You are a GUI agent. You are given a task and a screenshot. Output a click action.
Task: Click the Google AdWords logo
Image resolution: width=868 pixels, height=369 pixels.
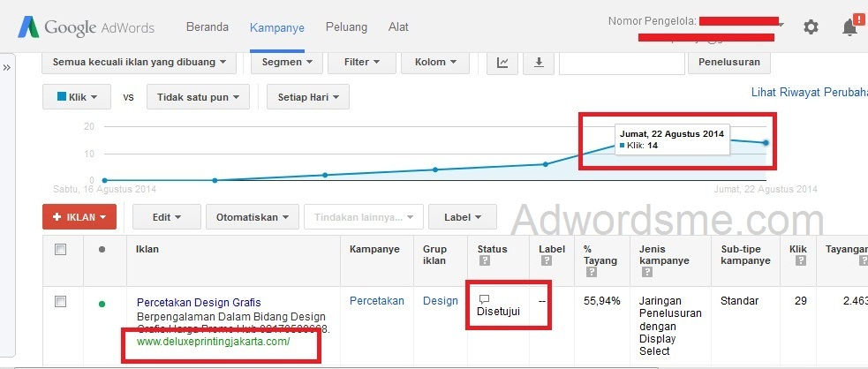[x=86, y=27]
